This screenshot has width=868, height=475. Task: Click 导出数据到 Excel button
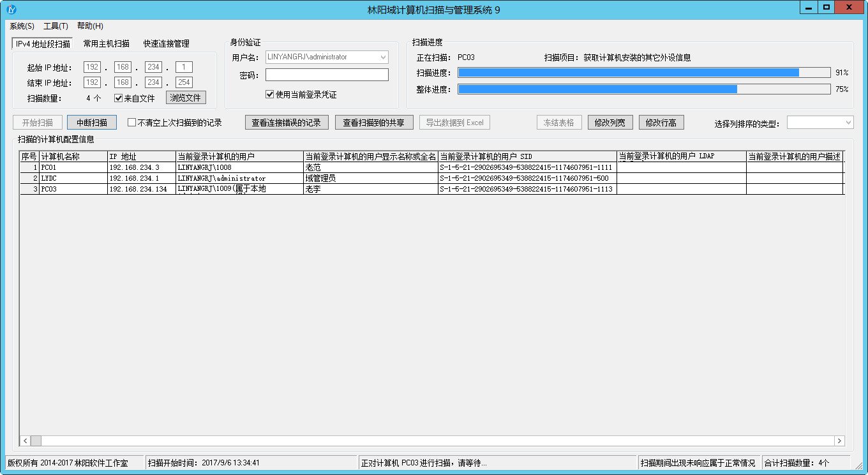[x=454, y=123]
